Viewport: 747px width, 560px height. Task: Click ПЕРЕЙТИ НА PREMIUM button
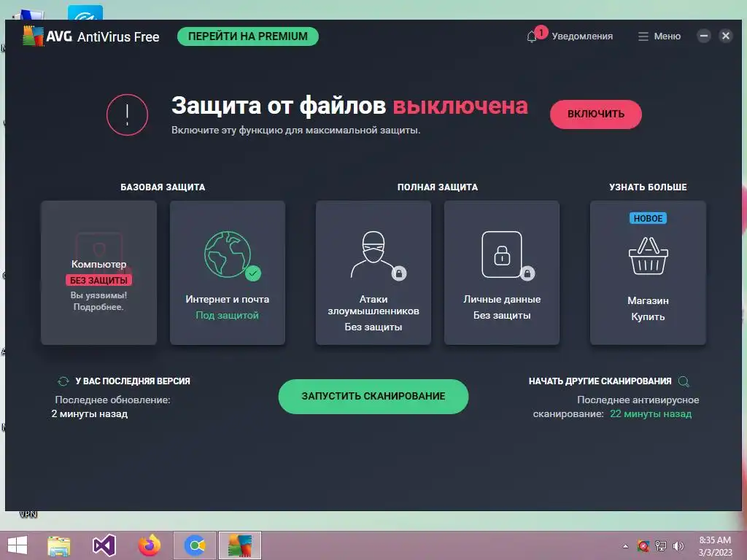pos(248,36)
